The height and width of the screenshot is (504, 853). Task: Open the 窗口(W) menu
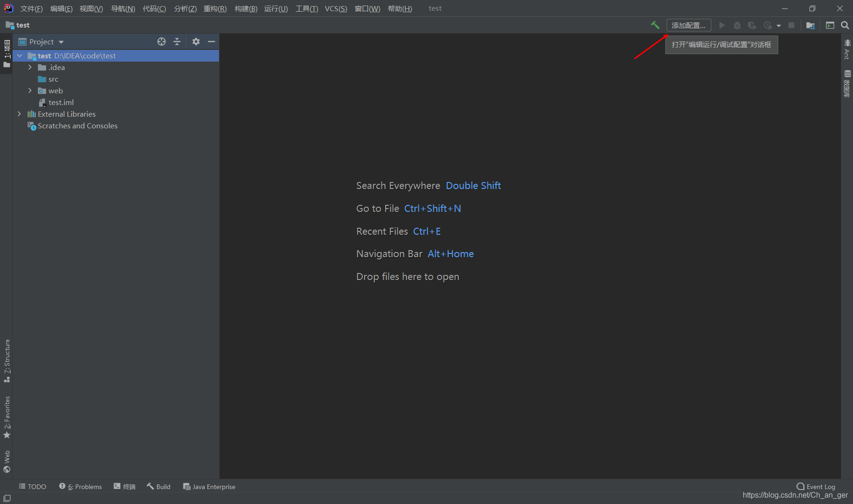pyautogui.click(x=367, y=8)
